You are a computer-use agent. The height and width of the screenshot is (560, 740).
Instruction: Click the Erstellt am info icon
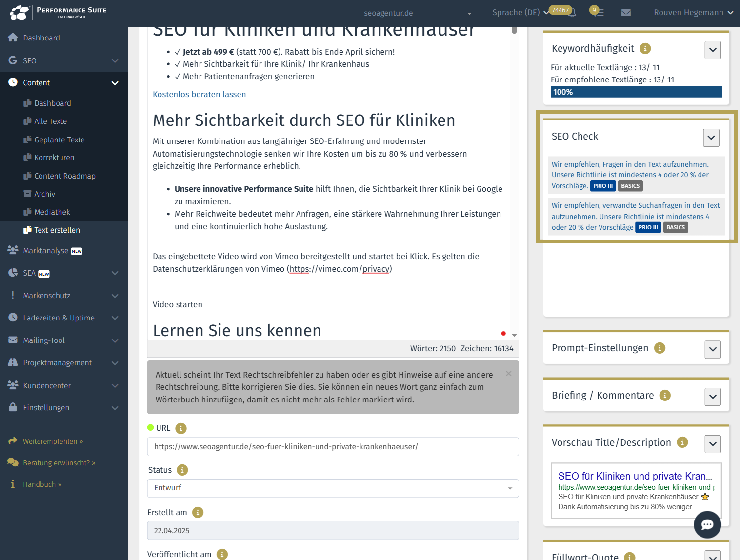point(198,512)
